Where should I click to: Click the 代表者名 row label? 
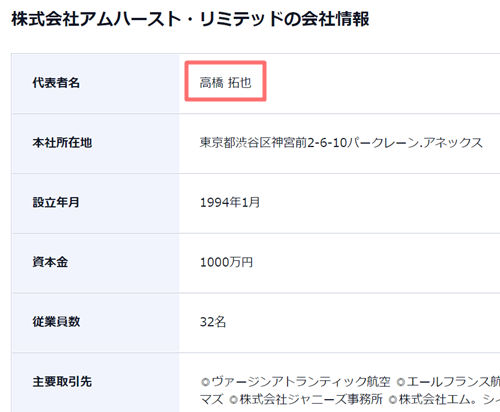(x=56, y=83)
